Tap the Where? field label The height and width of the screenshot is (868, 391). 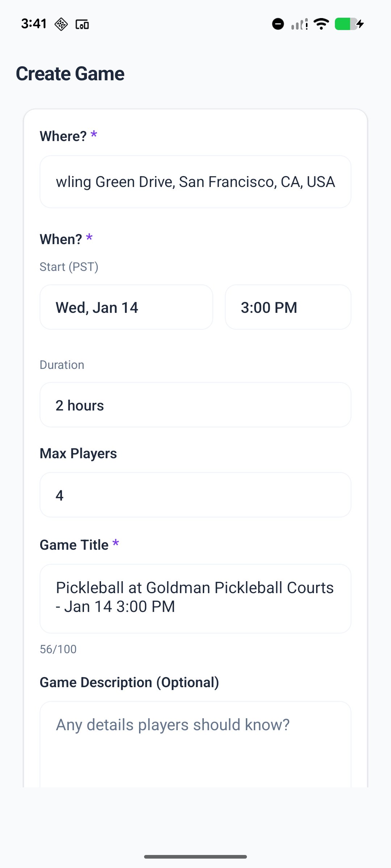(x=63, y=136)
